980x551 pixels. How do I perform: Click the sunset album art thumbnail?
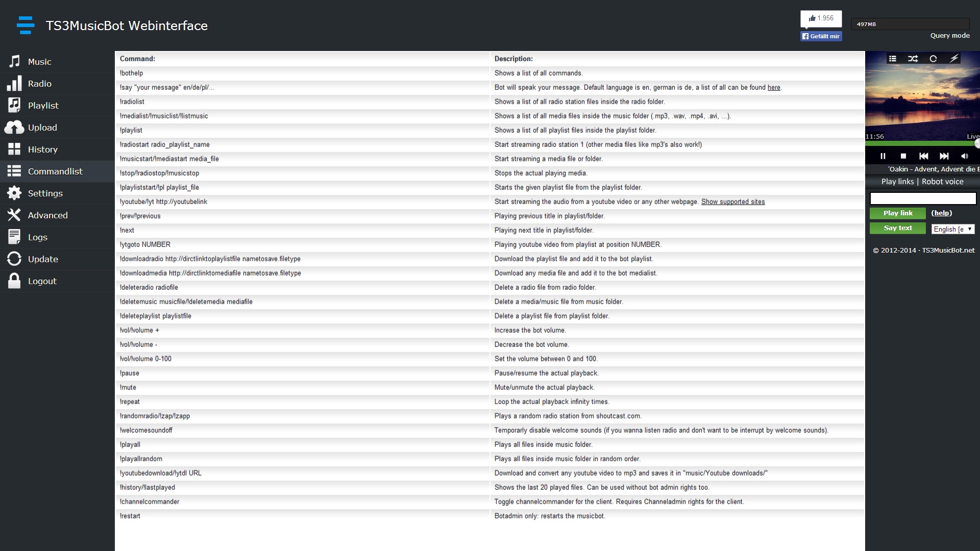(922, 97)
